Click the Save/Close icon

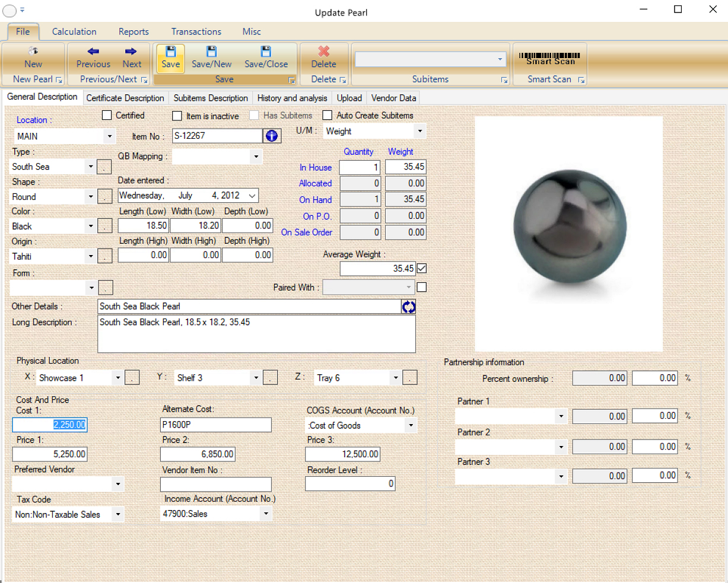coord(266,52)
